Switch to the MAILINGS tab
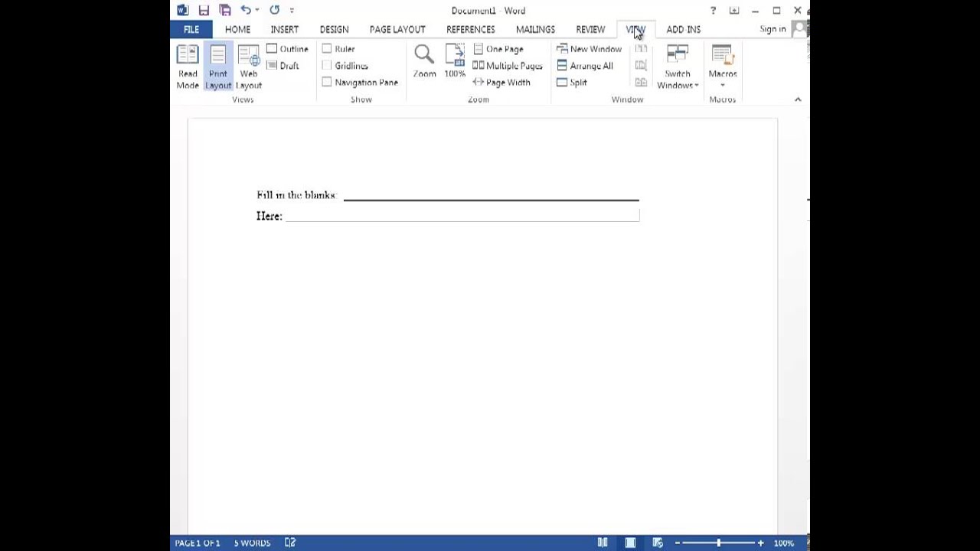The height and width of the screenshot is (551, 980). tap(535, 29)
